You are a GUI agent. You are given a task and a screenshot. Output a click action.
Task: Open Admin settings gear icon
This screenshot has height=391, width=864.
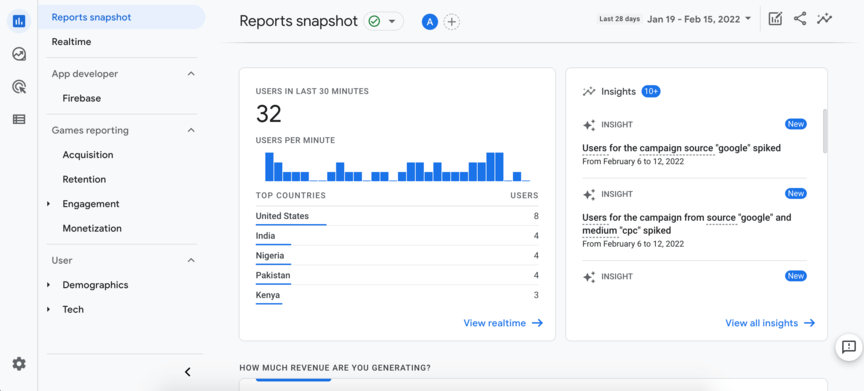pos(19,363)
